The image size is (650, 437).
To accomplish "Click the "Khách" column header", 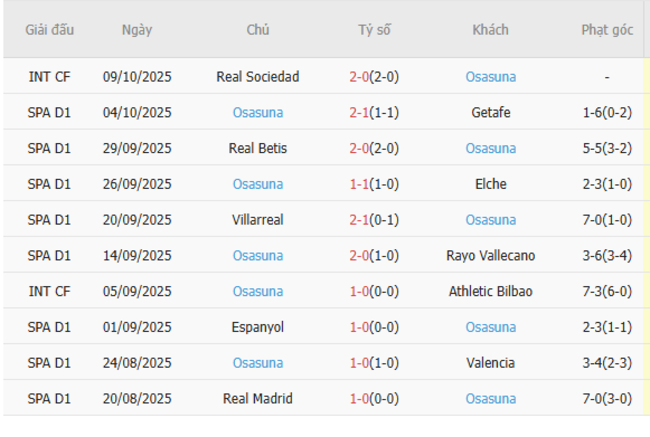I will 490,30.
